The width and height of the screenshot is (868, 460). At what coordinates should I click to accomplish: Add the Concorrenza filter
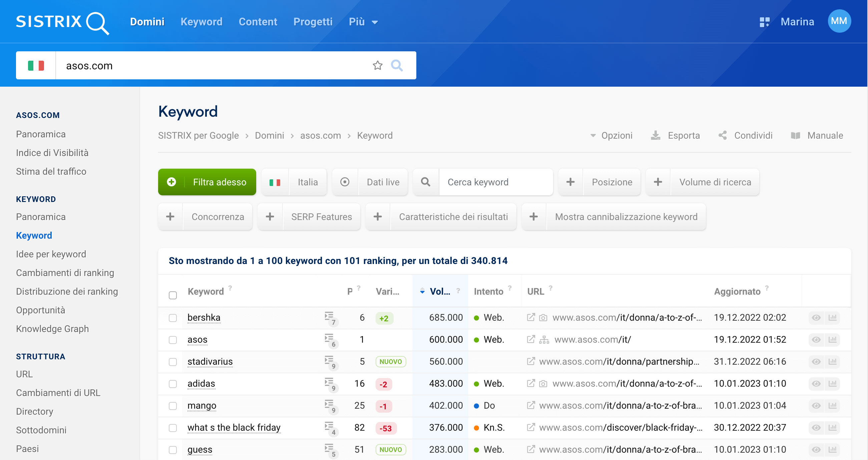point(205,217)
